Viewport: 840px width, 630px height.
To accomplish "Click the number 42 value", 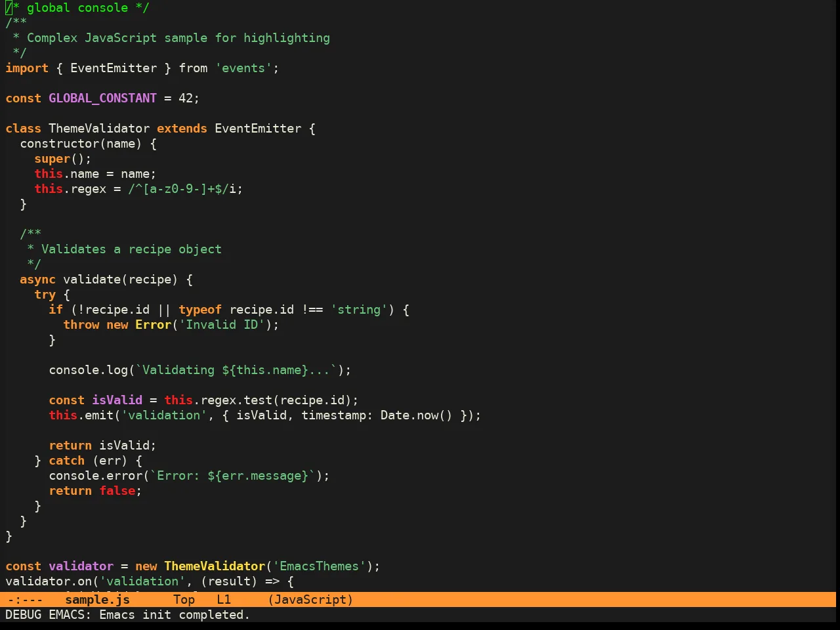I will tap(186, 98).
